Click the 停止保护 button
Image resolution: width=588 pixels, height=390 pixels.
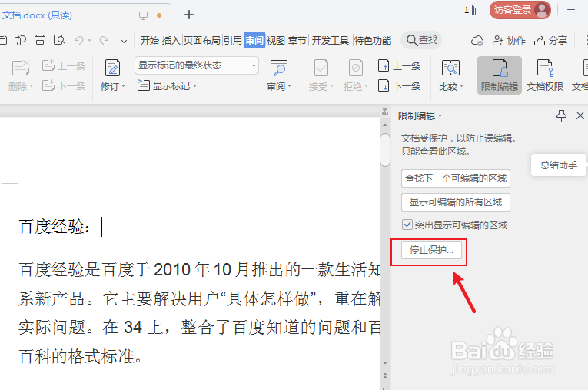tap(431, 250)
